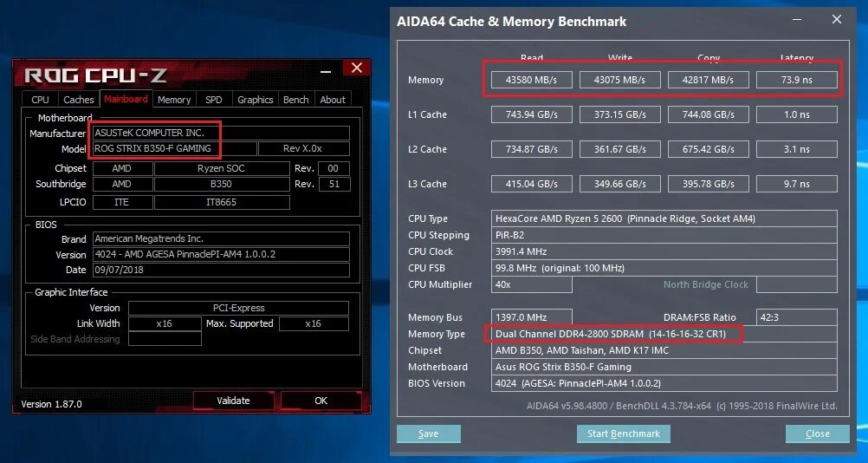Click the Chipset Rev. value 00

[x=334, y=168]
